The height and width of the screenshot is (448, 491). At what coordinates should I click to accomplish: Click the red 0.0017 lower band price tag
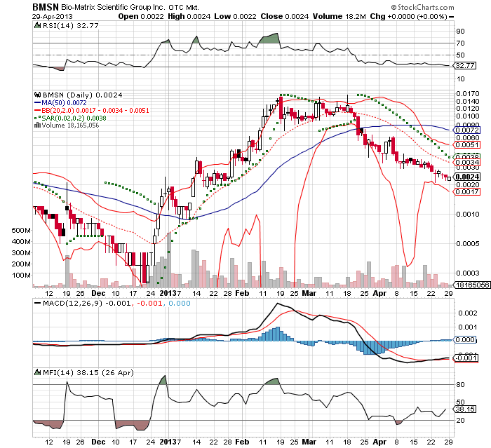click(466, 192)
